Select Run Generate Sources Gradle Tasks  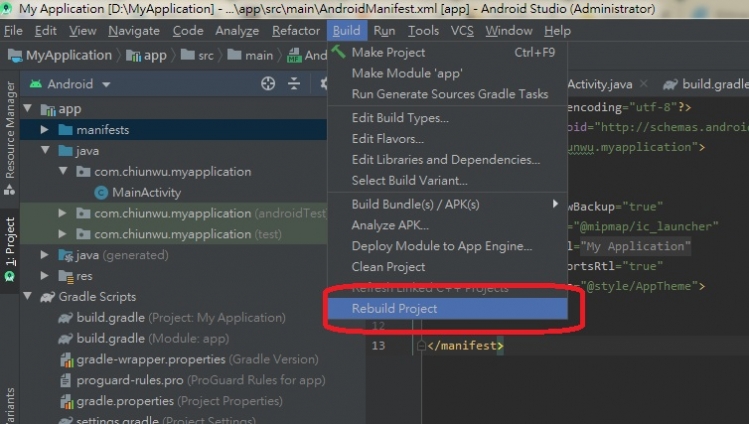tap(448, 94)
